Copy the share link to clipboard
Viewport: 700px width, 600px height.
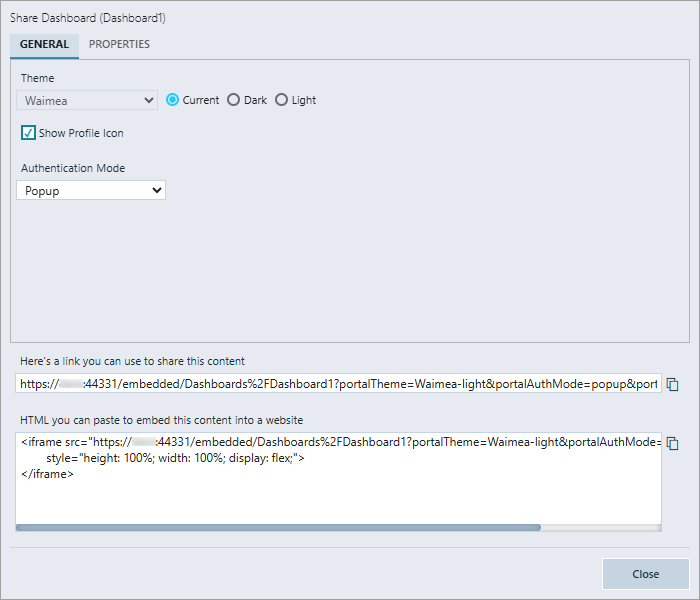[673, 384]
